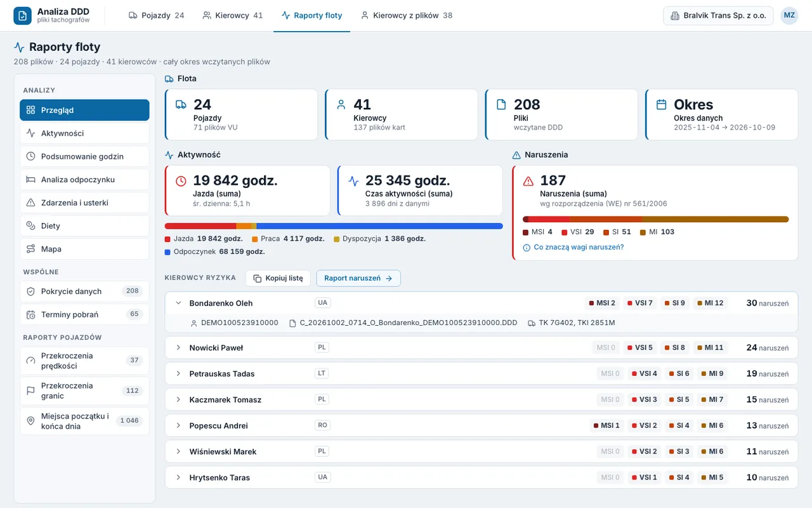This screenshot has width=812, height=508.
Task: Click the document icon in the Pliki card
Action: point(501,104)
